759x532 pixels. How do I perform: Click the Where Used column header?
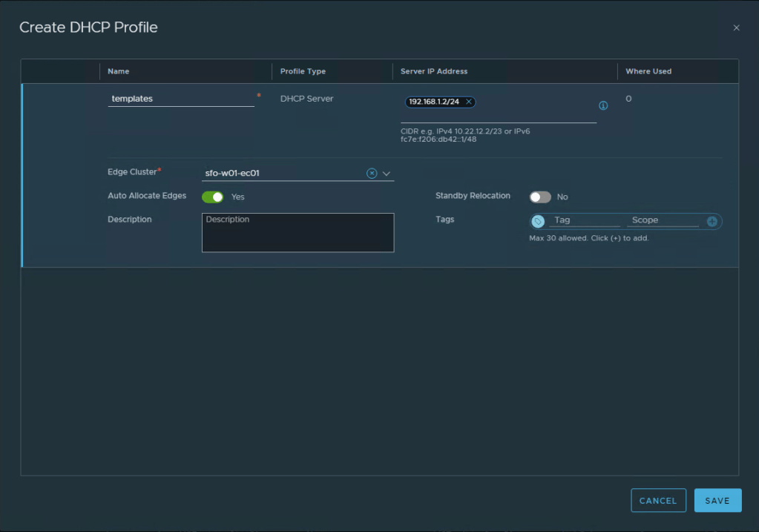tap(648, 71)
